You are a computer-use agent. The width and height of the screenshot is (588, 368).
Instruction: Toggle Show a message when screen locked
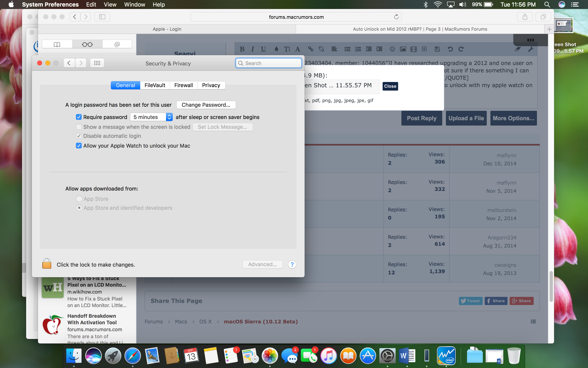coord(79,127)
